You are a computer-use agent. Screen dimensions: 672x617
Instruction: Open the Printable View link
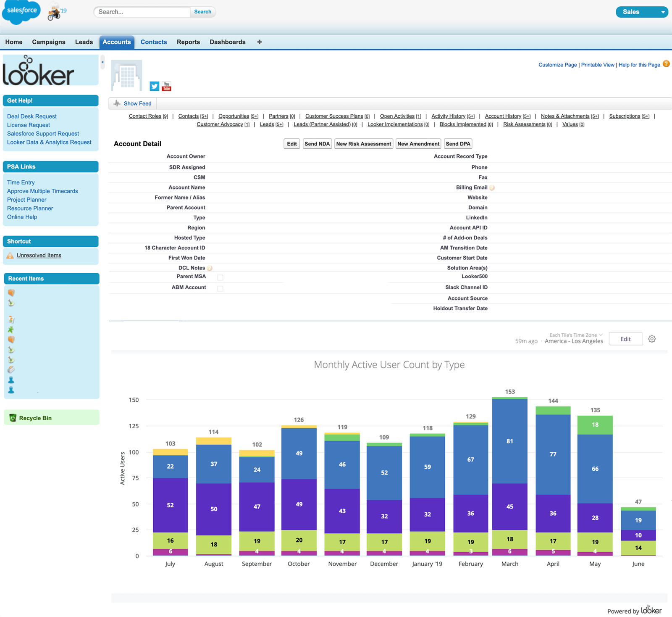tap(598, 65)
